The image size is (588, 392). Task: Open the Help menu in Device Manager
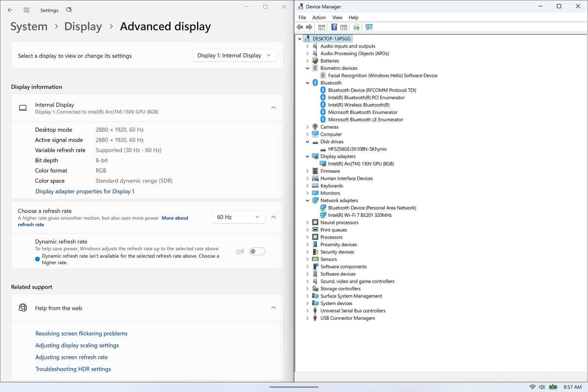354,17
